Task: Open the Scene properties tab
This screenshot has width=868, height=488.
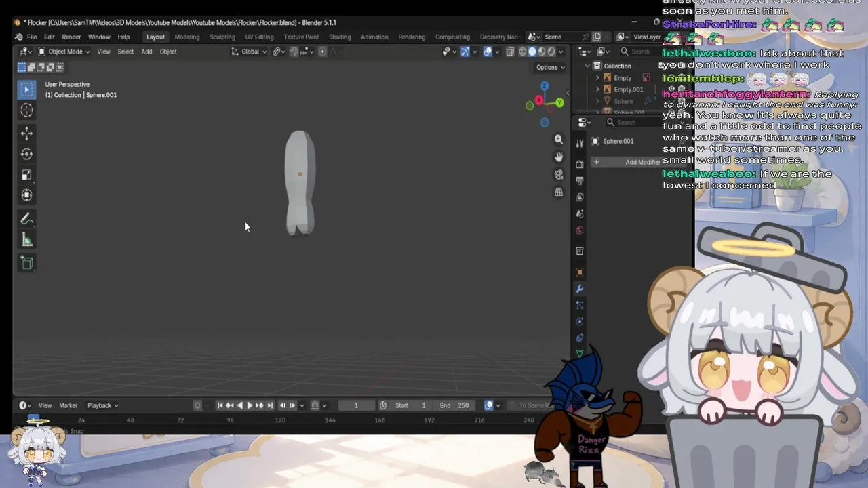Action: tap(580, 214)
